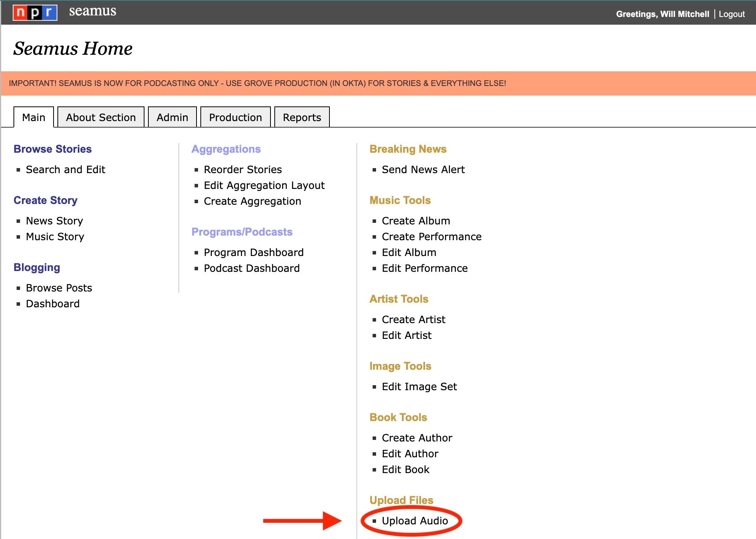Click the orange podcasting-only notice banner
Viewport: 756px width, 539px height.
(x=378, y=83)
